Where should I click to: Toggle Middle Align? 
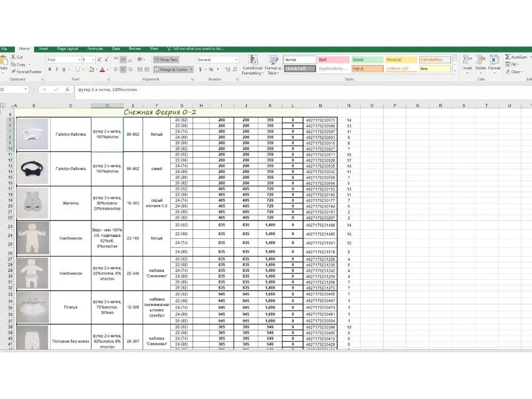[x=123, y=60]
